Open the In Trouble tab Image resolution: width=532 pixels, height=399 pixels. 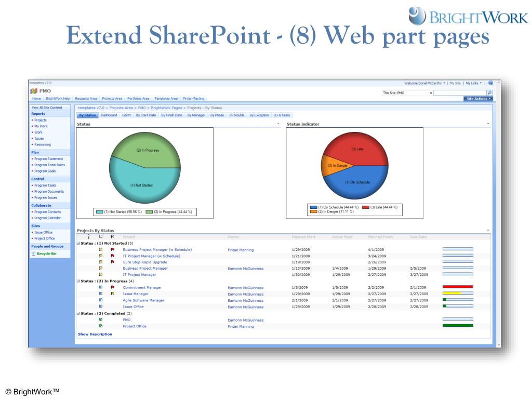[x=237, y=115]
